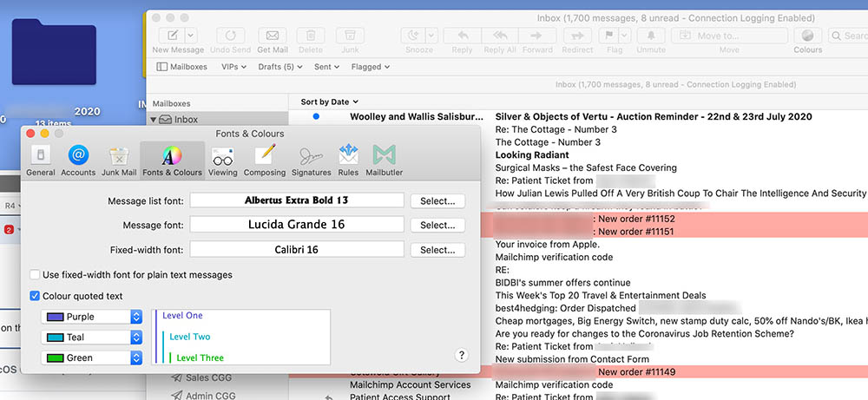Open the Flag colour dropdown arrow

click(x=625, y=36)
